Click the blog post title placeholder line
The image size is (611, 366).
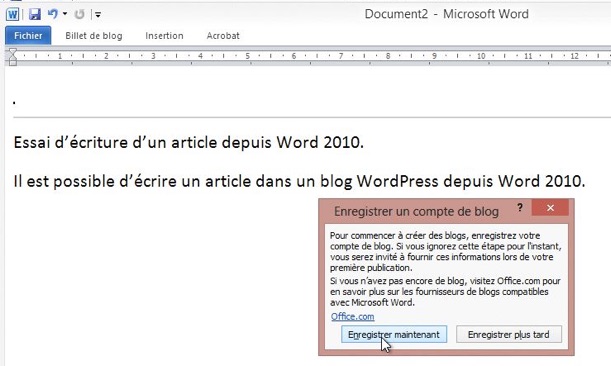tap(312, 102)
